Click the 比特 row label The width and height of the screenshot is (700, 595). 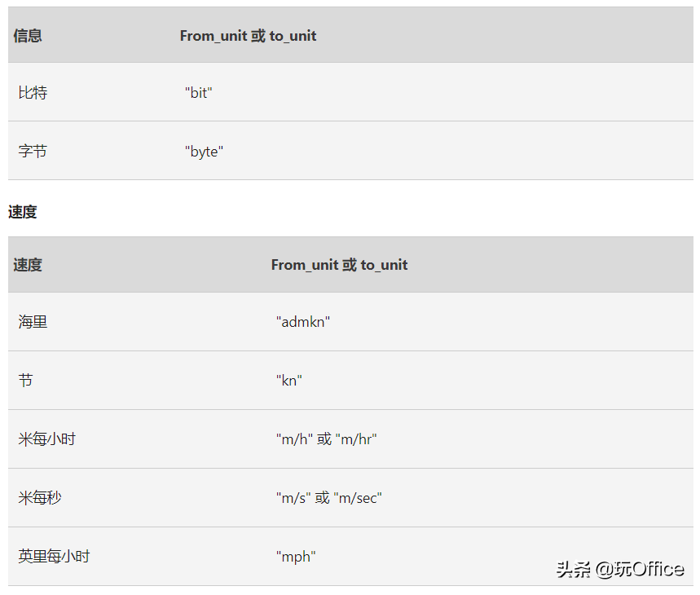coord(33,93)
